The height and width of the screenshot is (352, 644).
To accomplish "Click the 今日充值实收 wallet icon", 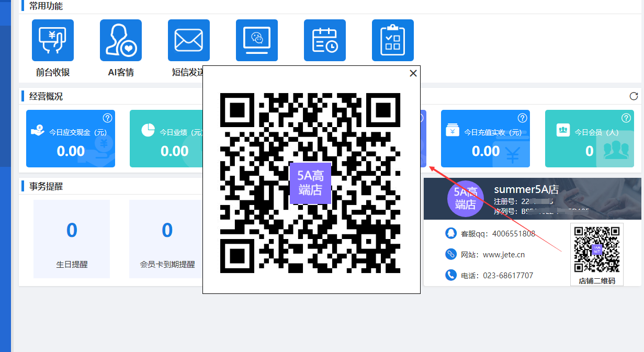I will 453,130.
